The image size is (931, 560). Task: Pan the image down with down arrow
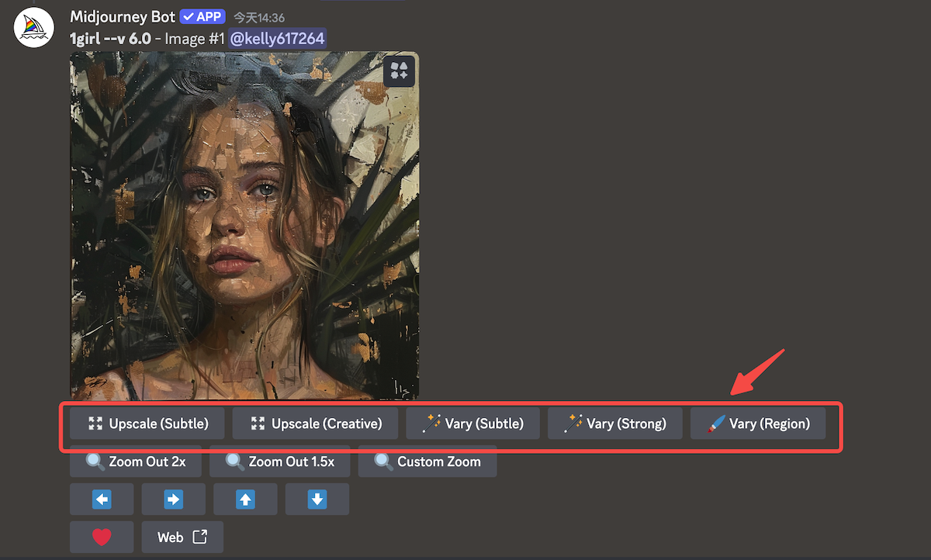317,500
